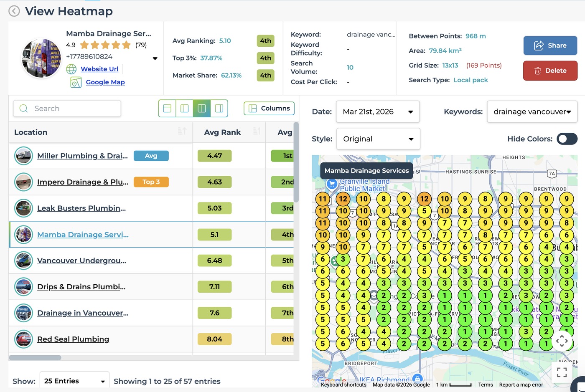Open the Website Url link
This screenshot has height=392, width=585.
point(99,69)
